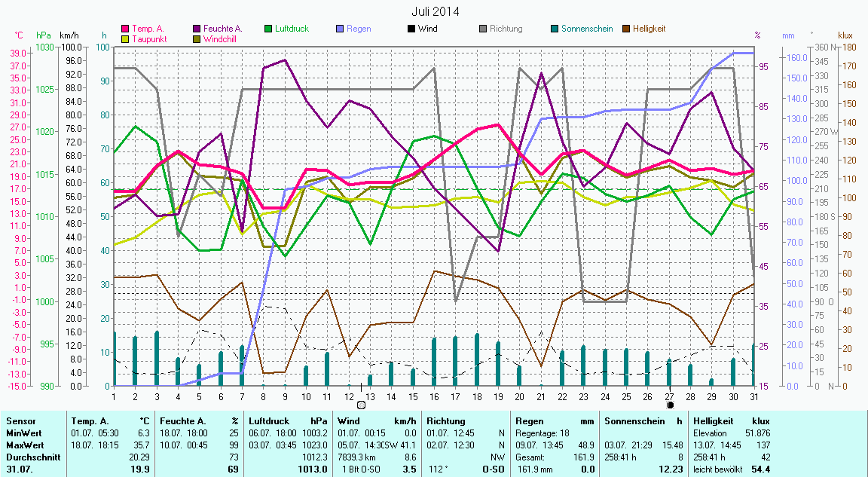Click the light blue Regen legend swatch
Viewport: 868px width, 477px height.
(x=340, y=29)
